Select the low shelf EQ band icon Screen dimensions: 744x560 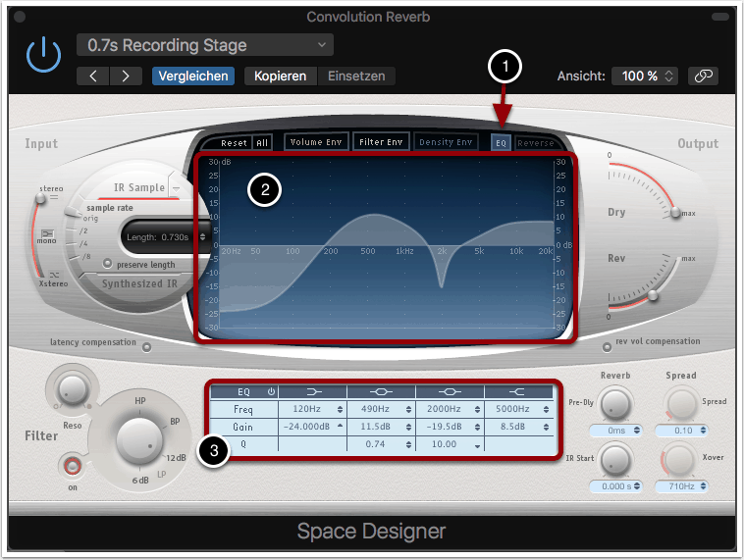click(314, 391)
